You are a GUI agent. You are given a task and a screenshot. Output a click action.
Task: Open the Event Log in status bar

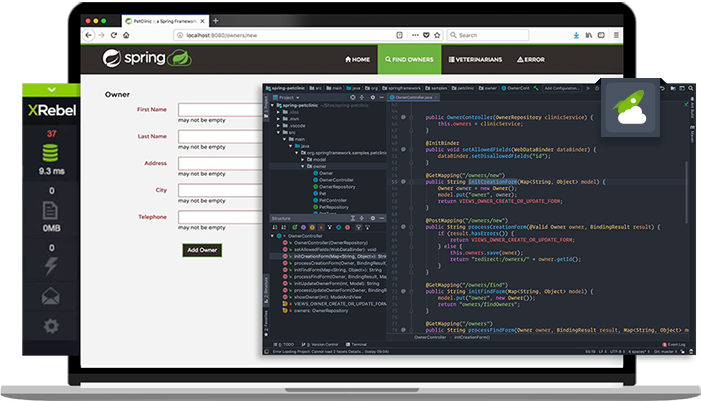click(x=673, y=344)
